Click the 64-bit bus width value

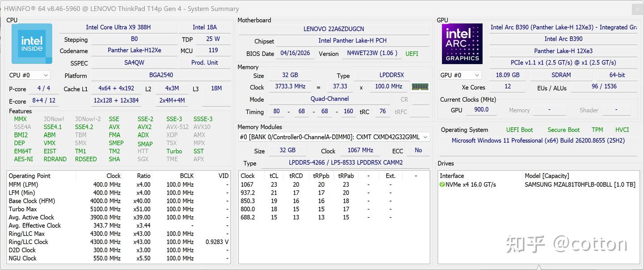pos(617,75)
